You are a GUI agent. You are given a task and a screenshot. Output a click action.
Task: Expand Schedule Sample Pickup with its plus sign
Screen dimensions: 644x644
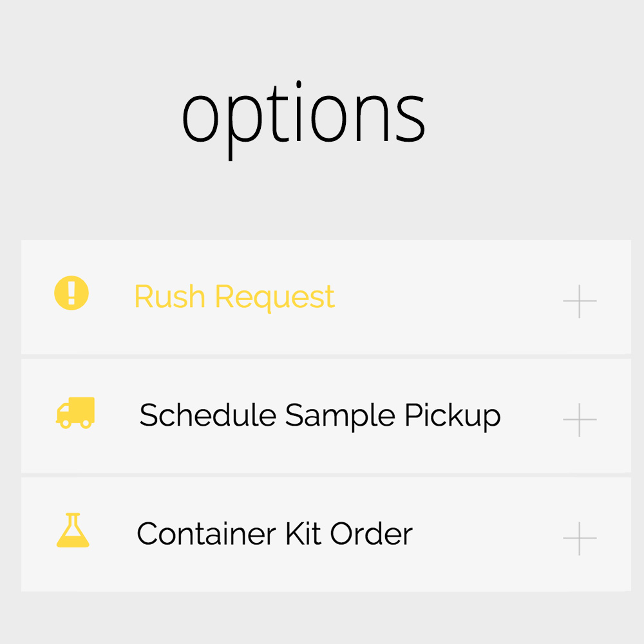coord(580,420)
